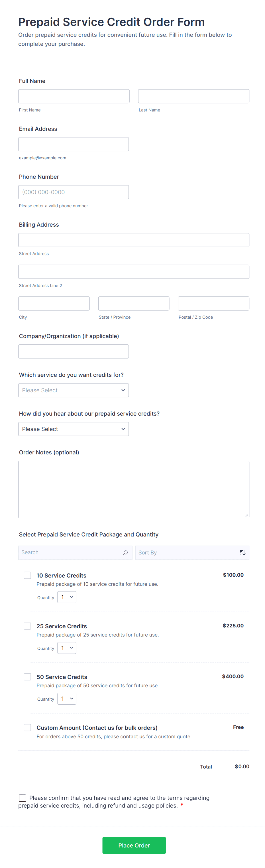Image resolution: width=265 pixels, height=868 pixels.
Task: Click into the Email Address field
Action: (74, 144)
